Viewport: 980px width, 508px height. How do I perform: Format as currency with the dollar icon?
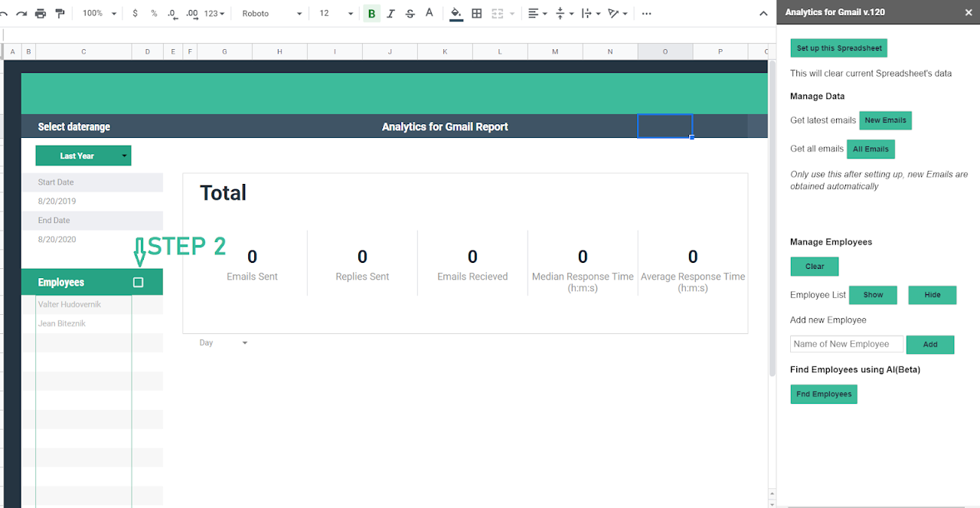point(136,14)
